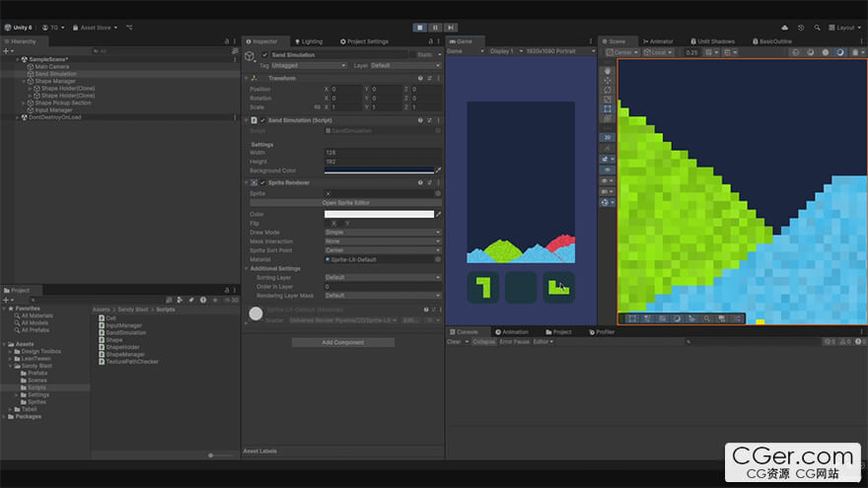
Task: Toggle the Sprite Renderer enabled checkbox
Action: [x=263, y=182]
